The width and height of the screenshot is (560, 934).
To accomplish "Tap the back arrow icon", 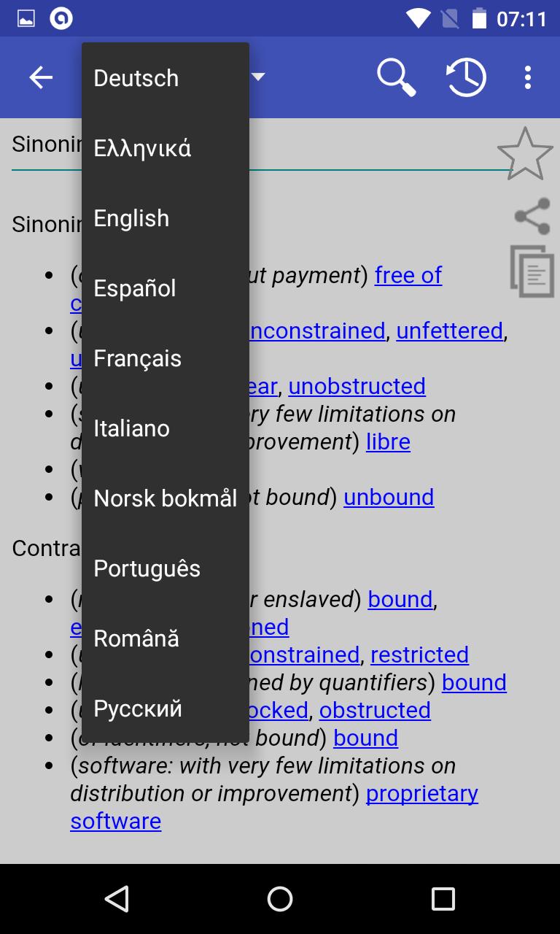I will [x=41, y=77].
